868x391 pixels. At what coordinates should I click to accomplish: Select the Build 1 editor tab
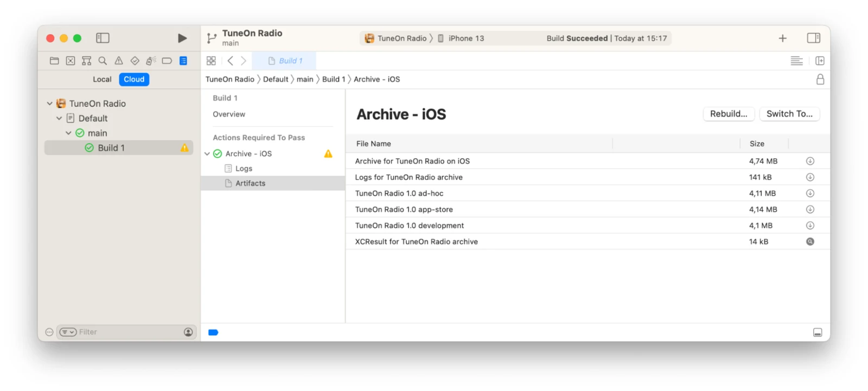285,61
